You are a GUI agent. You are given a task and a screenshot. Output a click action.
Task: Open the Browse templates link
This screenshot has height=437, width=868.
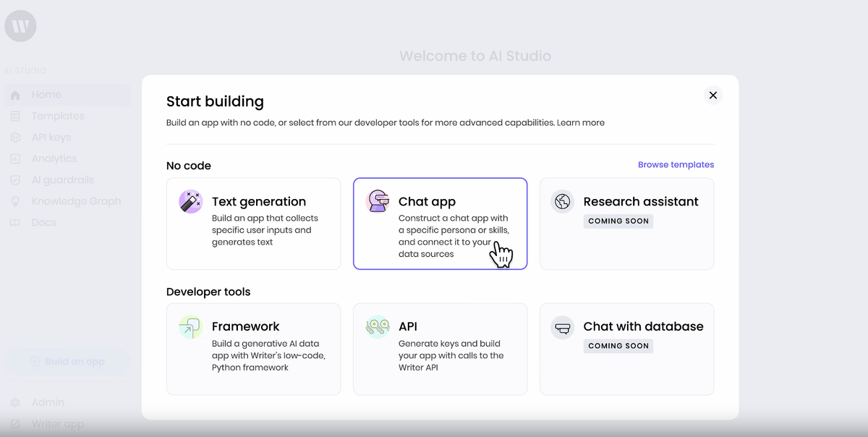pyautogui.click(x=676, y=165)
